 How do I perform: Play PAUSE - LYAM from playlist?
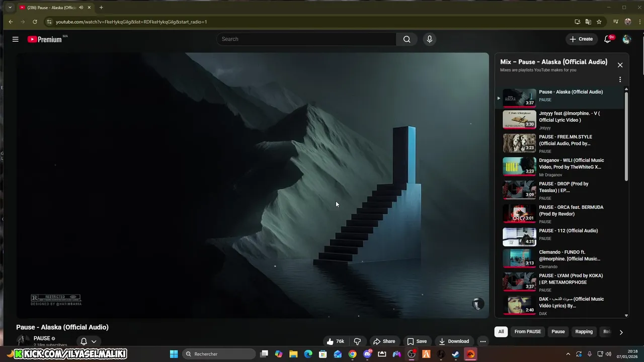(560, 283)
